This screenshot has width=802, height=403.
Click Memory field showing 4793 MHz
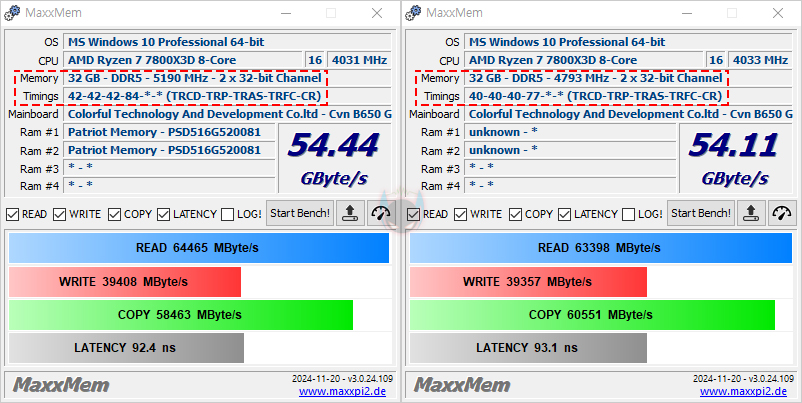628,78
